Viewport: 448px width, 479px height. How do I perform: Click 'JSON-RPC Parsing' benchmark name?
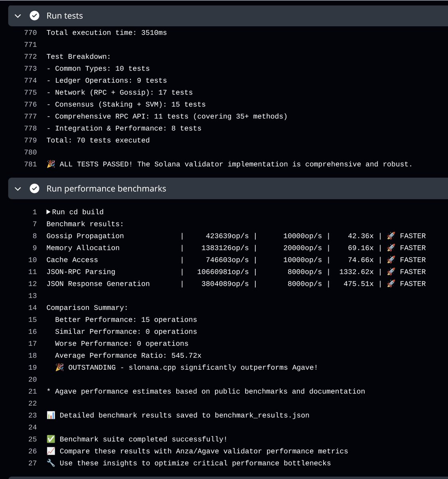[81, 272]
